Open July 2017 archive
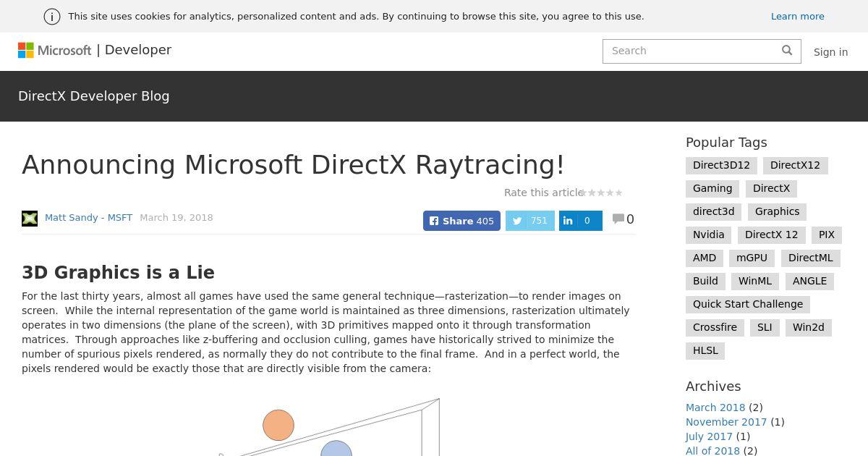 pos(709,436)
